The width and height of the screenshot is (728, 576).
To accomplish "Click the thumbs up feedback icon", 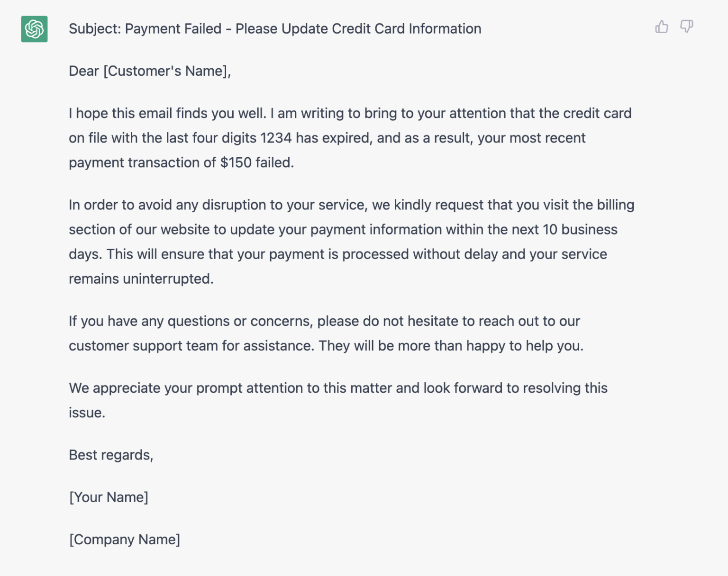I will click(662, 27).
